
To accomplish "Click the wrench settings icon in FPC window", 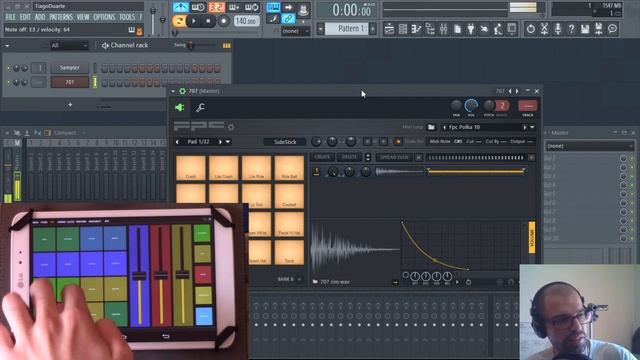I will point(200,107).
